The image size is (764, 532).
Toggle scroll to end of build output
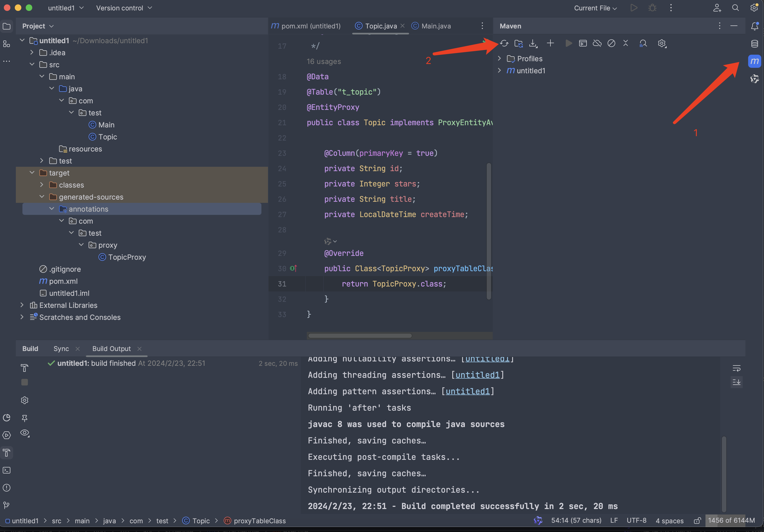(736, 382)
